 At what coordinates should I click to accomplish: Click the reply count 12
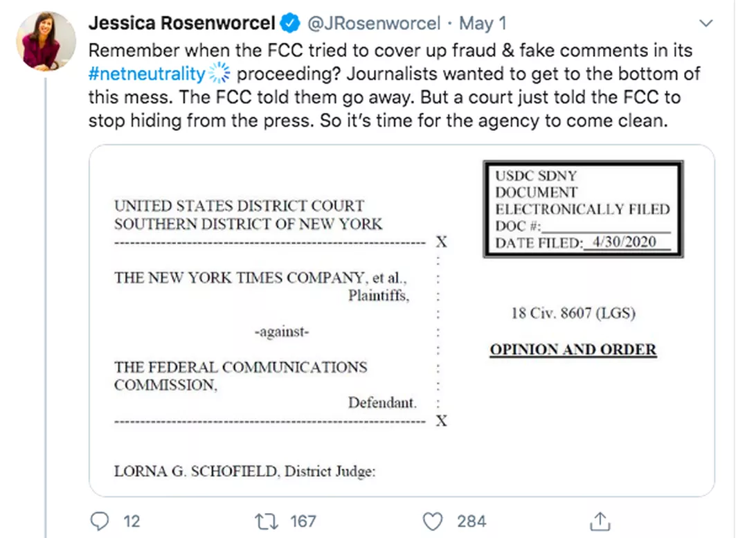point(132,521)
